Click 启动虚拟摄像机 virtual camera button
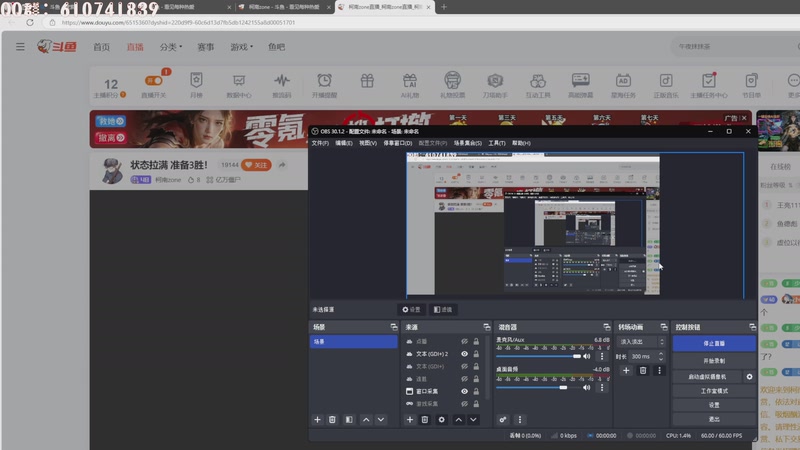800x450 pixels. click(707, 377)
